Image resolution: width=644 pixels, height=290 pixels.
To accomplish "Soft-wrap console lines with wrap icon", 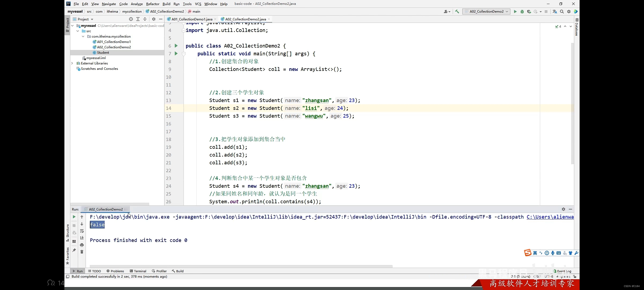I will (82, 231).
